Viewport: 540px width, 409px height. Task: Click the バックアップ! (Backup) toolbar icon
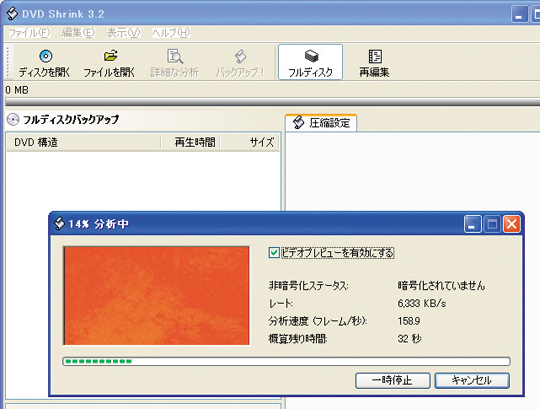pos(240,56)
